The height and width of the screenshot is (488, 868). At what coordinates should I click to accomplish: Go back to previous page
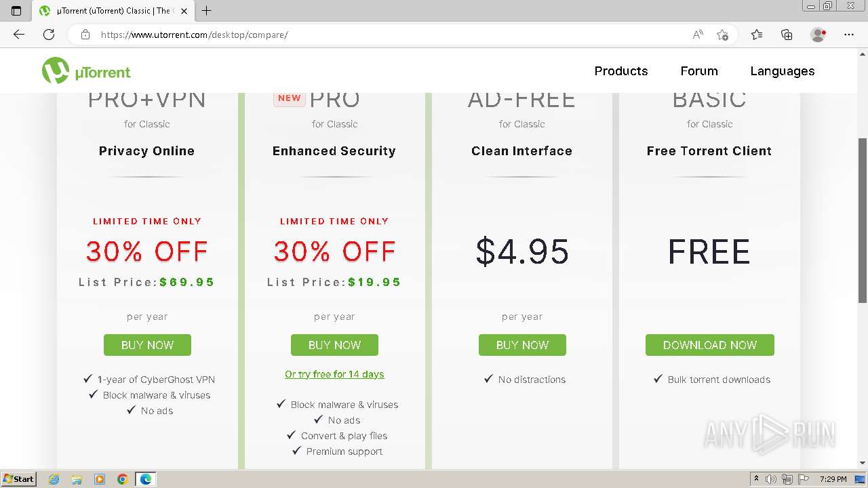point(19,35)
